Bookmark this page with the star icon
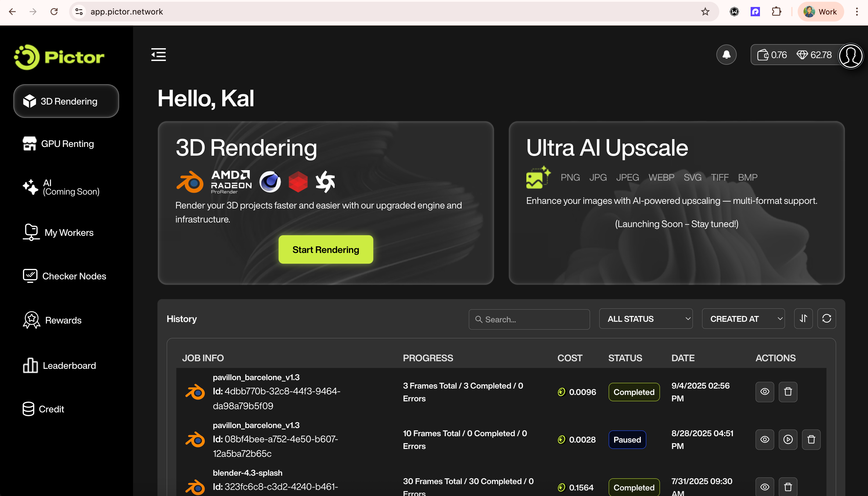 [705, 12]
